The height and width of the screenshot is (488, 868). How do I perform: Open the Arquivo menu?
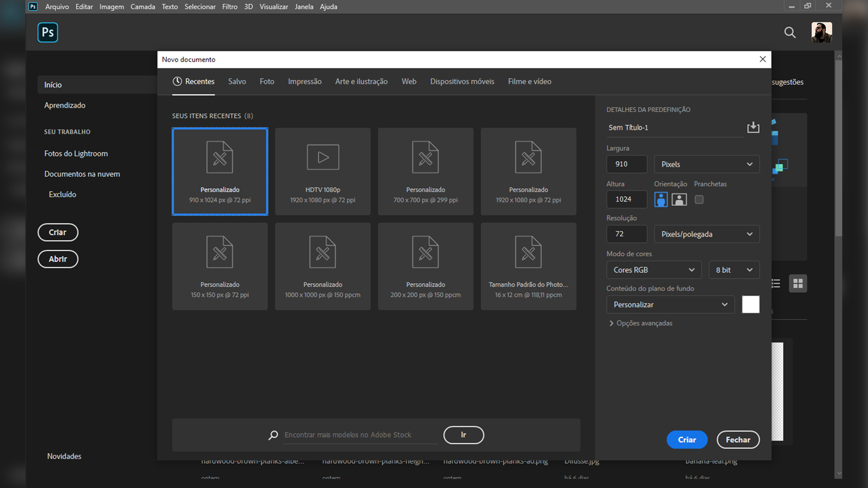(57, 7)
